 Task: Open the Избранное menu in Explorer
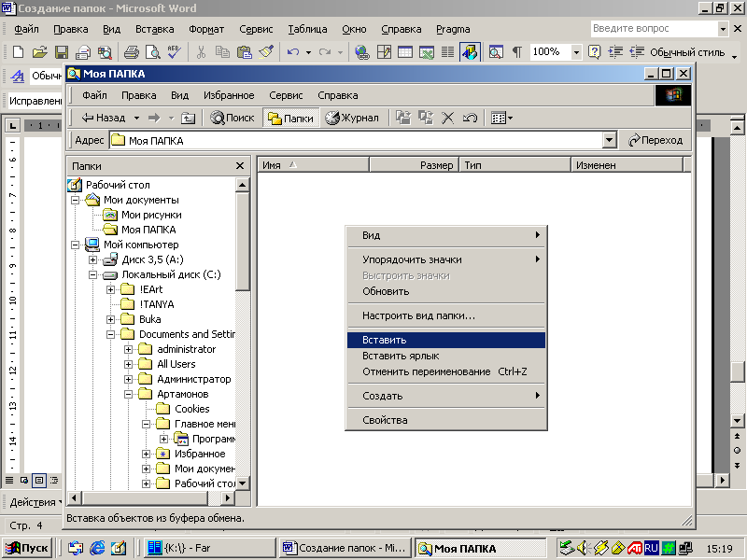[229, 95]
